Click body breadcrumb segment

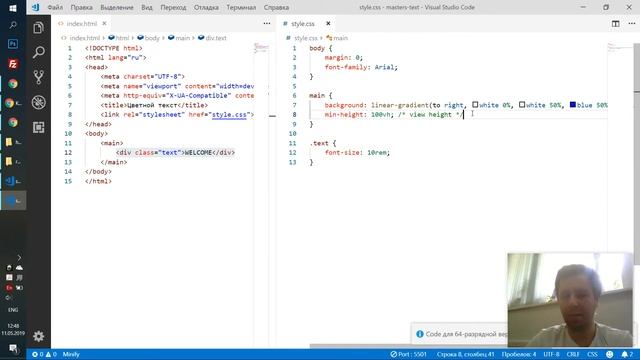[149, 38]
